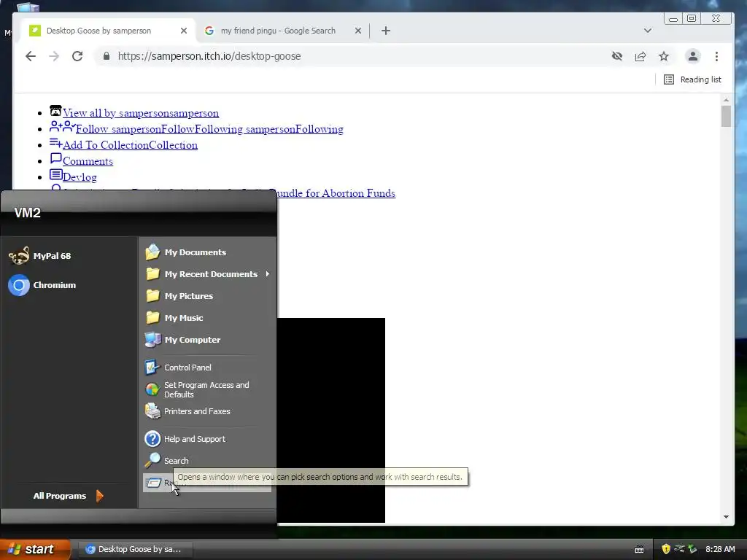747x560 pixels.
Task: Open the Reading list panel
Action: click(x=693, y=79)
